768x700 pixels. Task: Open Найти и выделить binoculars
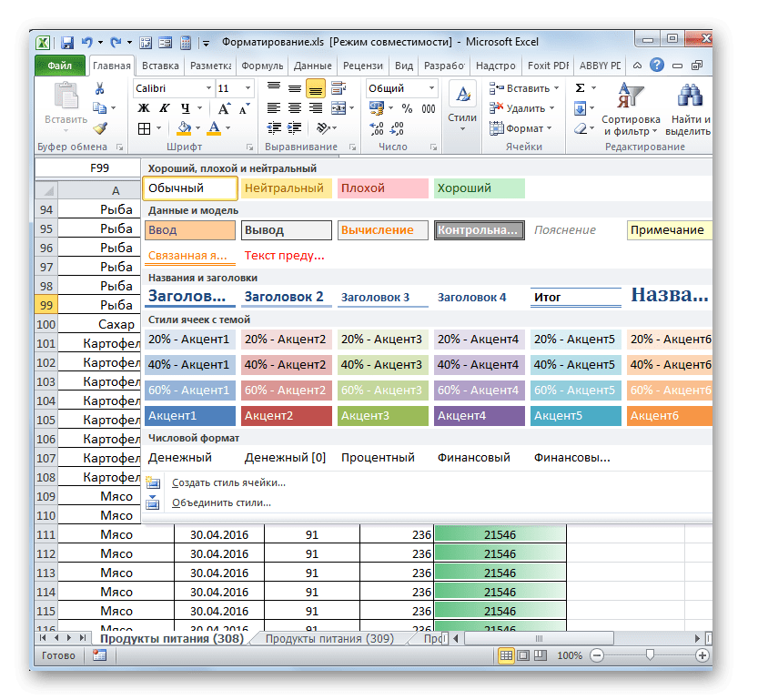click(x=688, y=108)
